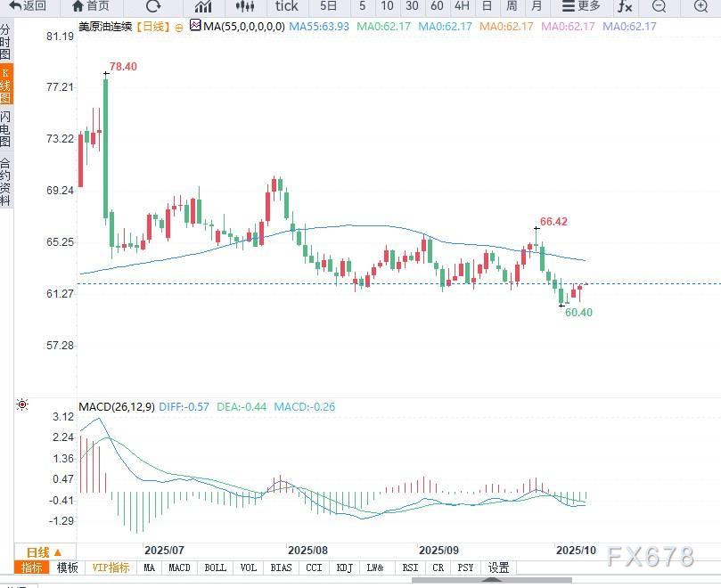Open the 设置 settings option
The image size is (721, 588).
[499, 568]
